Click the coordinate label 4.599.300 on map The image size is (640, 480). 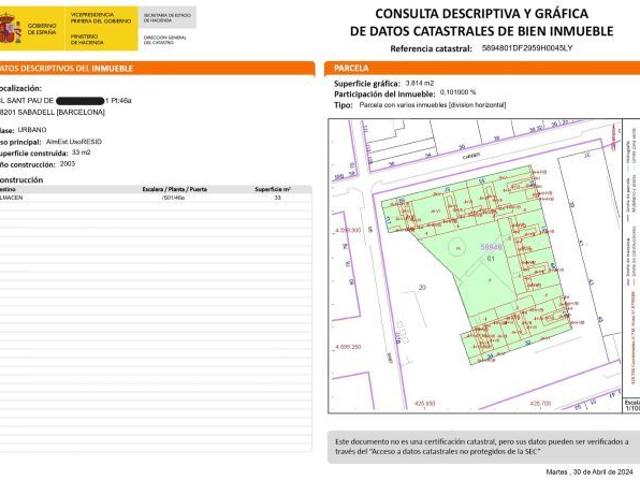348,230
